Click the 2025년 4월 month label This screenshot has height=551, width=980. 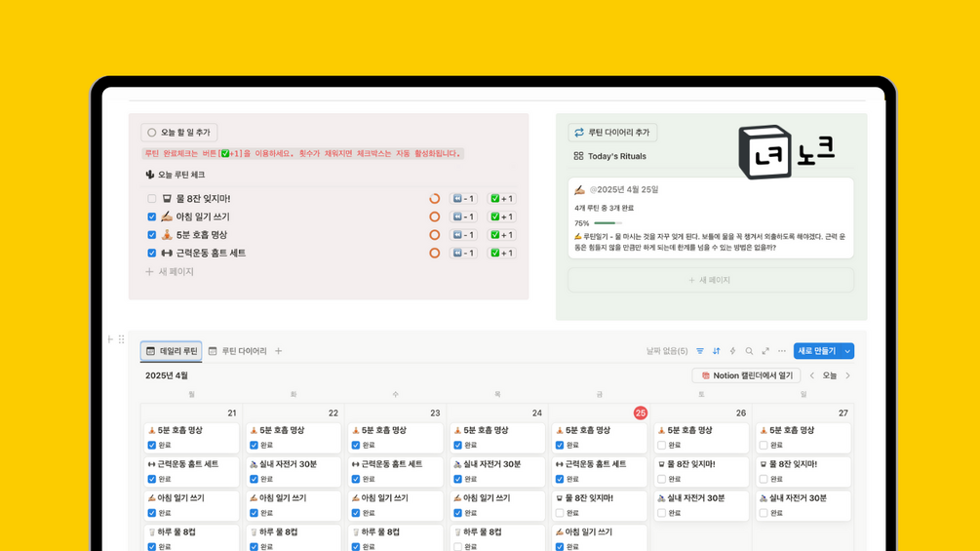[166, 375]
